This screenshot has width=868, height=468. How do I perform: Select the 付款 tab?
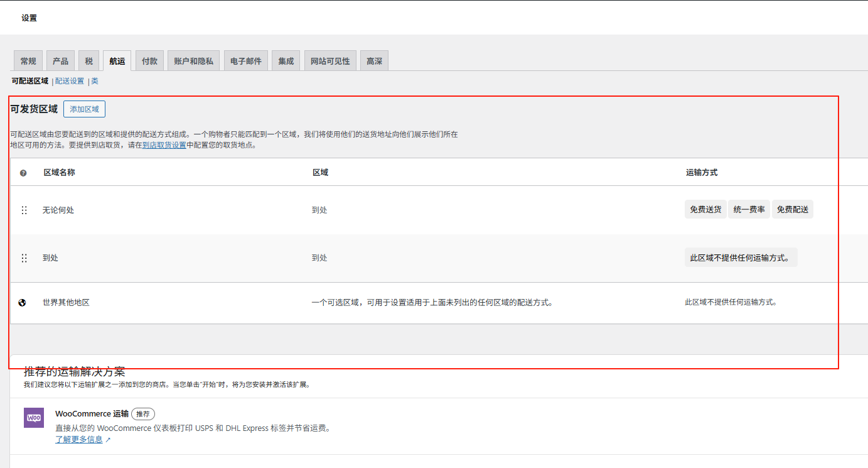tap(149, 61)
